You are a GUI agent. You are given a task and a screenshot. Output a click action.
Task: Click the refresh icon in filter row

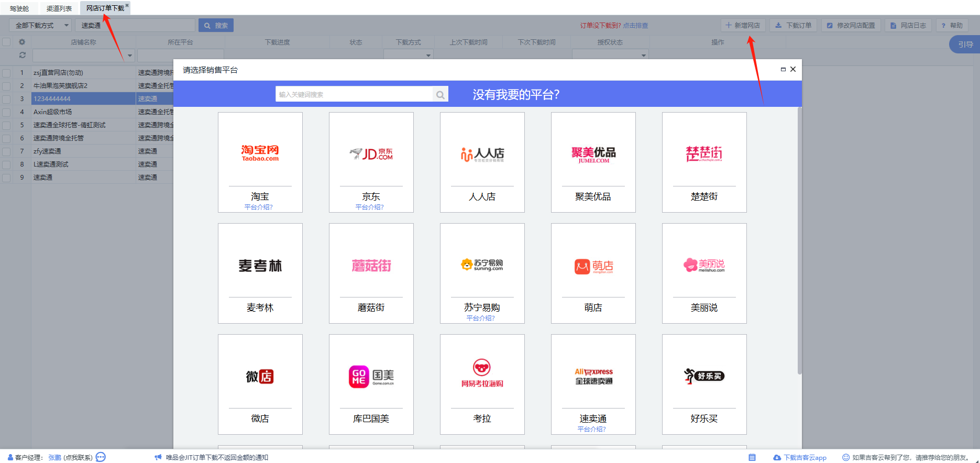pos(22,54)
